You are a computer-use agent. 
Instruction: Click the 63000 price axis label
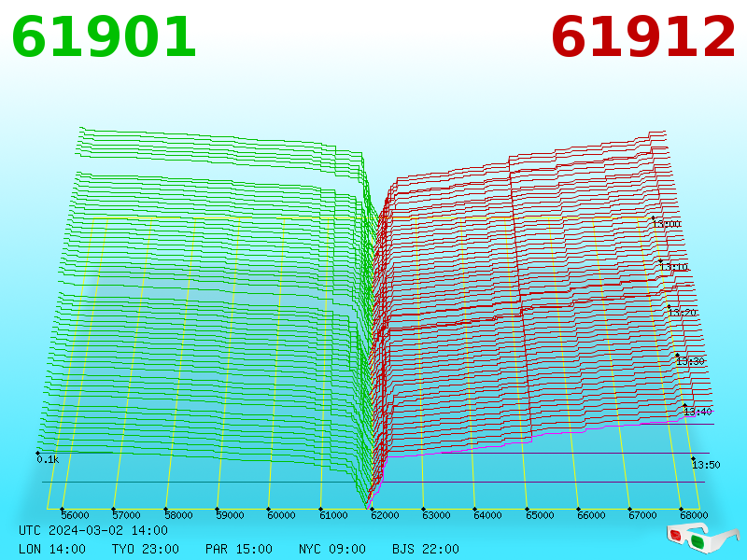tap(436, 515)
